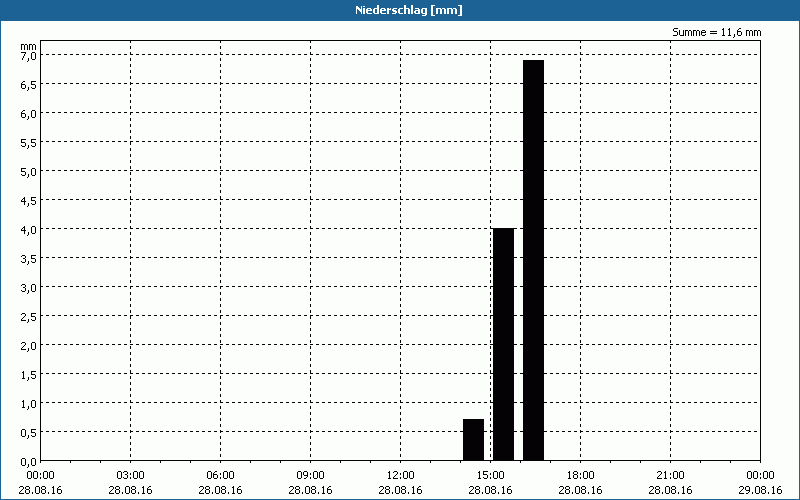
Task: Click the 28.08.16 date under 12:00
Action: (401, 490)
